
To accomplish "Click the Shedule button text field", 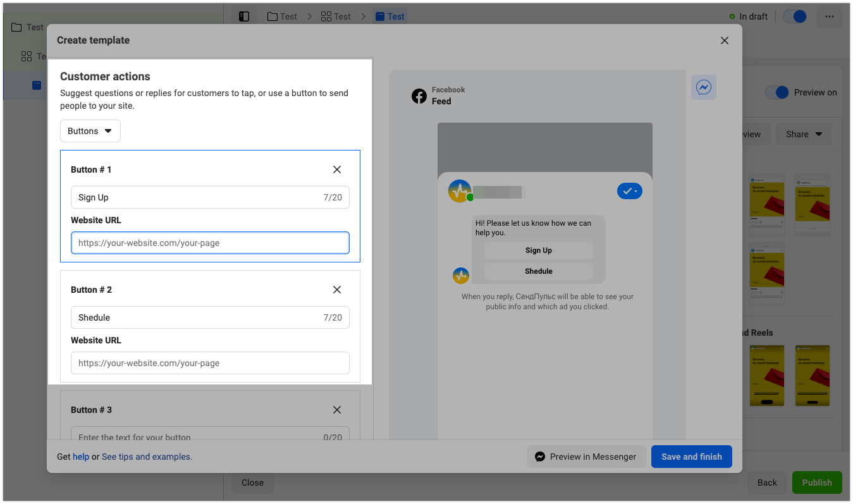I will coord(196,317).
